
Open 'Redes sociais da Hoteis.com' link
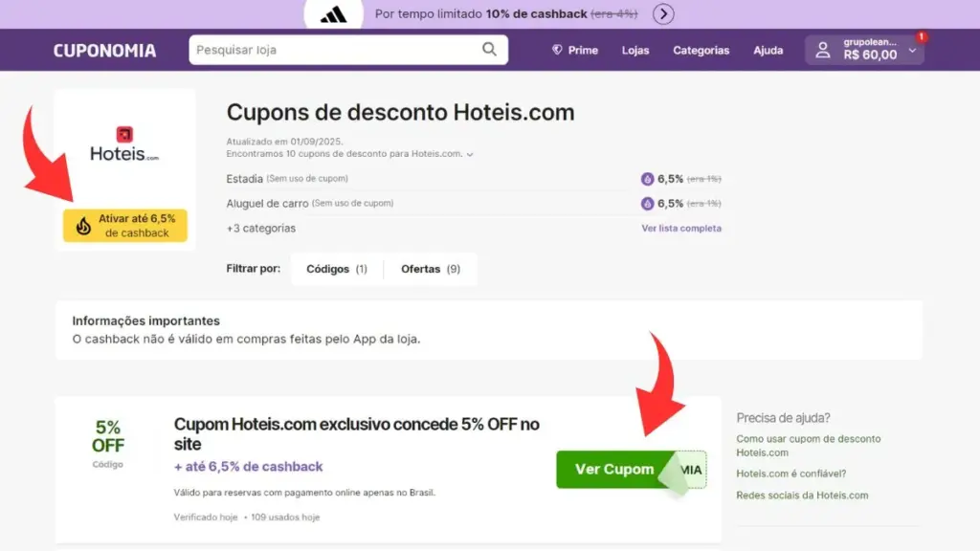tap(802, 496)
